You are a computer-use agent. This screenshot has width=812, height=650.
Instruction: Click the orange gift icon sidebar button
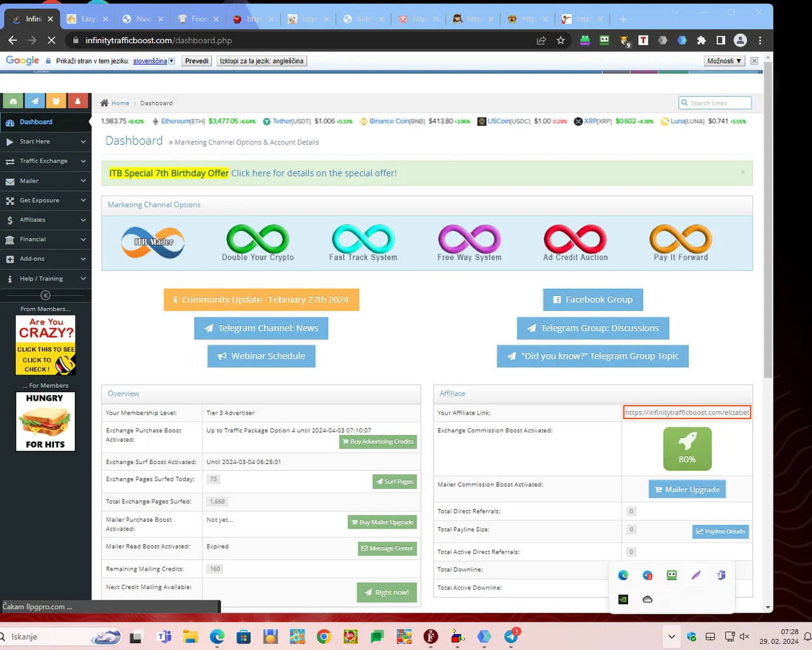(56, 101)
